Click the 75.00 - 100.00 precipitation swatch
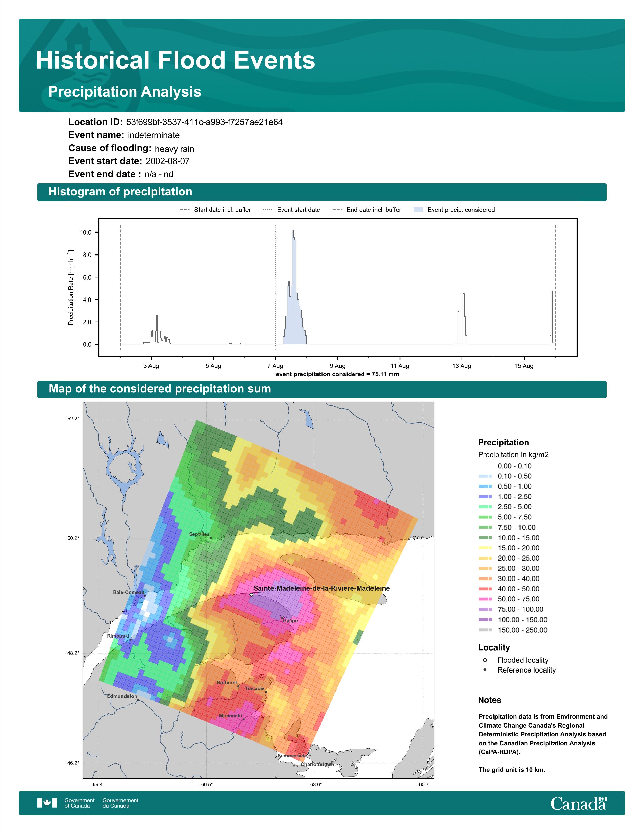 (485, 610)
